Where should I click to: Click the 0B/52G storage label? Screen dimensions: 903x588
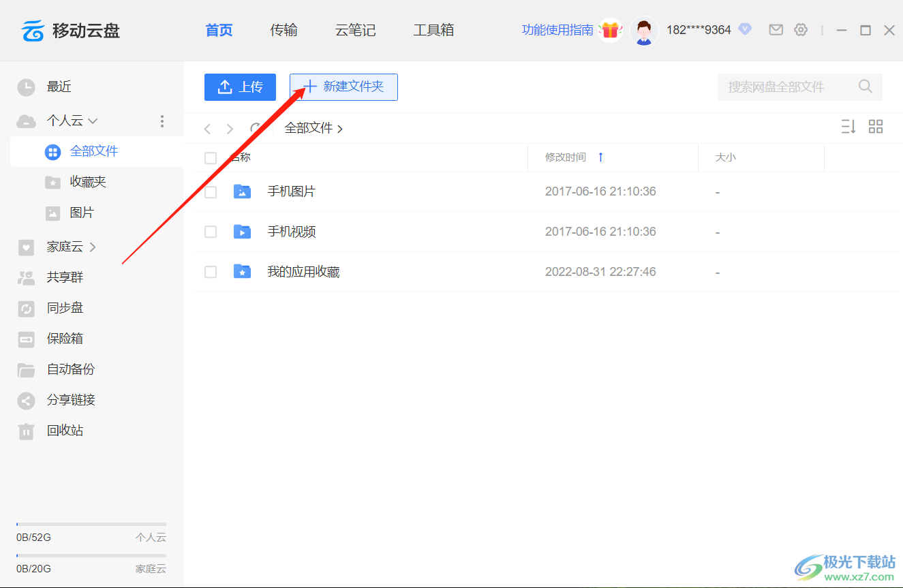[x=33, y=538]
